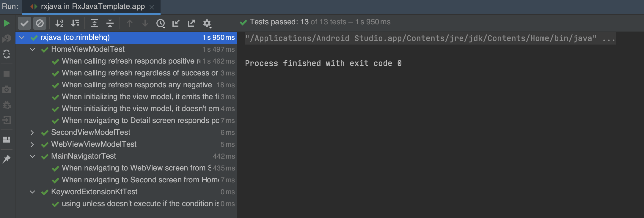The image size is (644, 218).
Task: Toggle Show Passed tests checkmark button
Action: pos(24,23)
